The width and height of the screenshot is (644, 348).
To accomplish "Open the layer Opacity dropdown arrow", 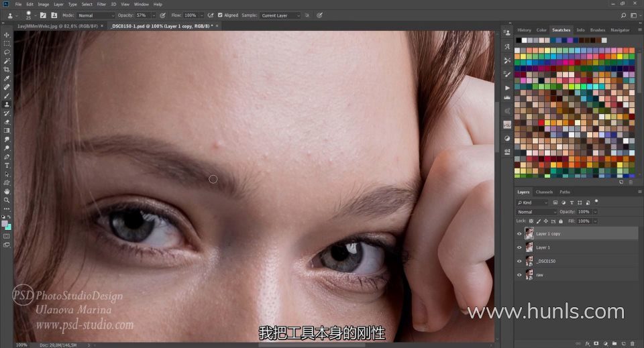I will [x=595, y=212].
